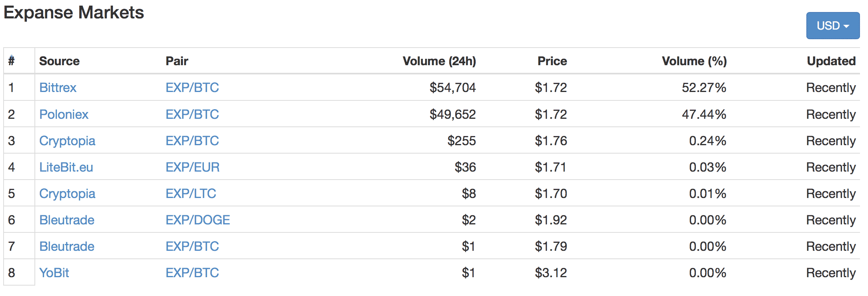868x296 pixels.
Task: Sort by Source column header
Action: [59, 61]
